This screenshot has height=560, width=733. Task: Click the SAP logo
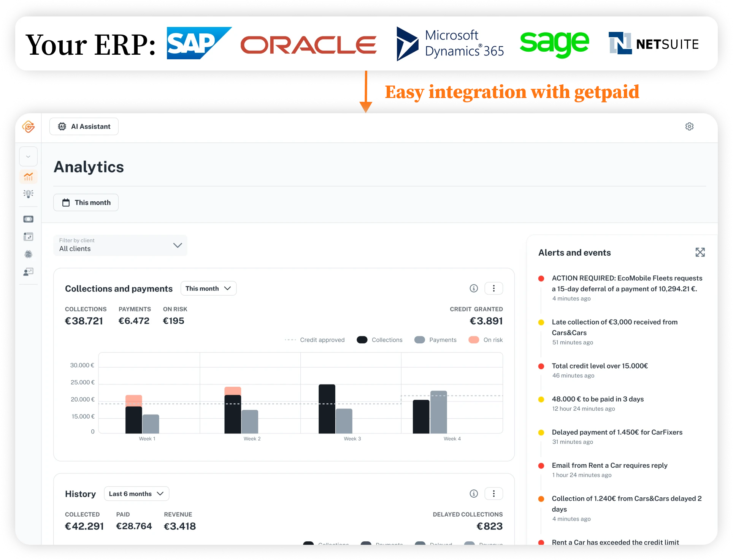coord(199,43)
